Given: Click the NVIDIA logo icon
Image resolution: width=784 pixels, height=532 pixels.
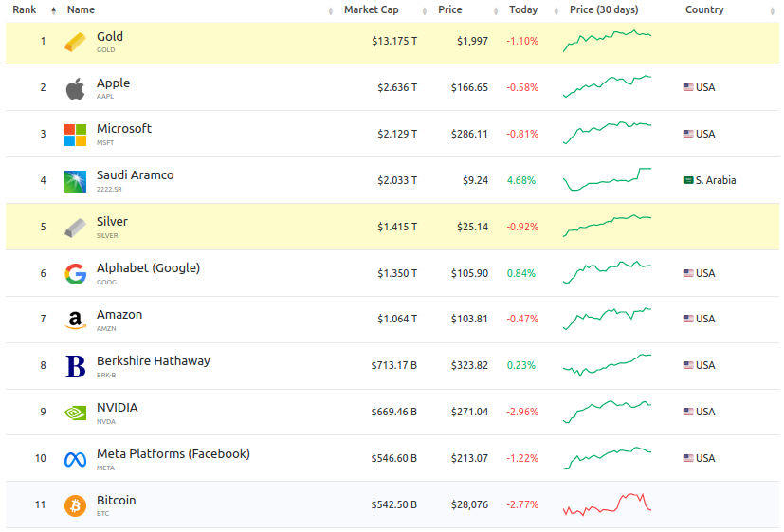Looking at the screenshot, I should (x=75, y=413).
